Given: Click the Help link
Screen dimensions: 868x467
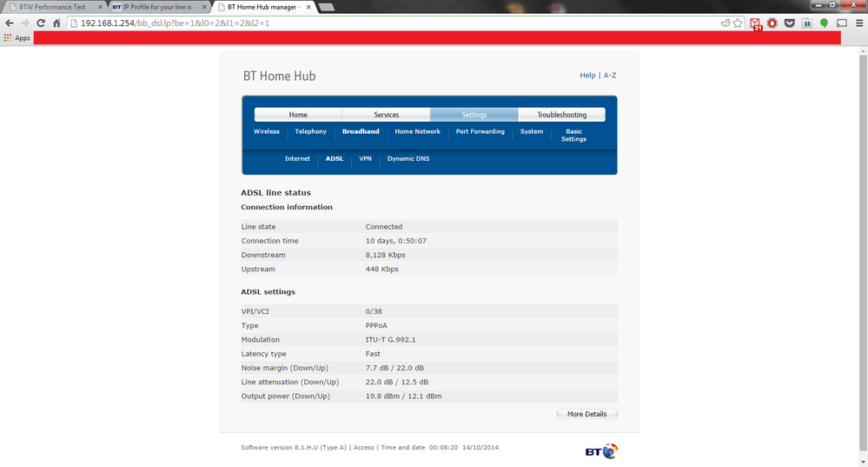Looking at the screenshot, I should pyautogui.click(x=587, y=76).
